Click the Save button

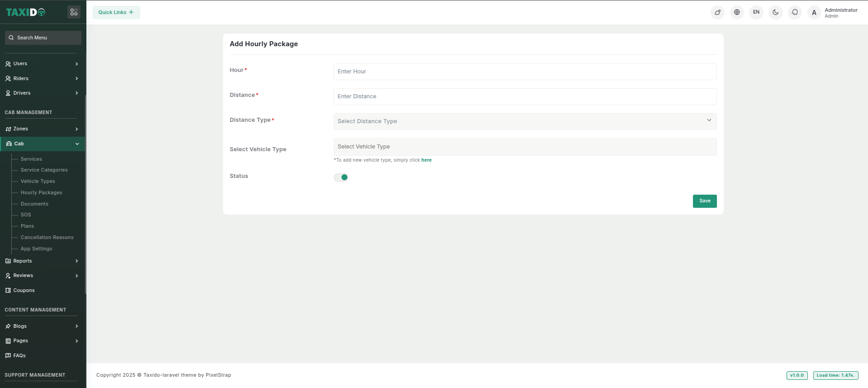click(704, 201)
